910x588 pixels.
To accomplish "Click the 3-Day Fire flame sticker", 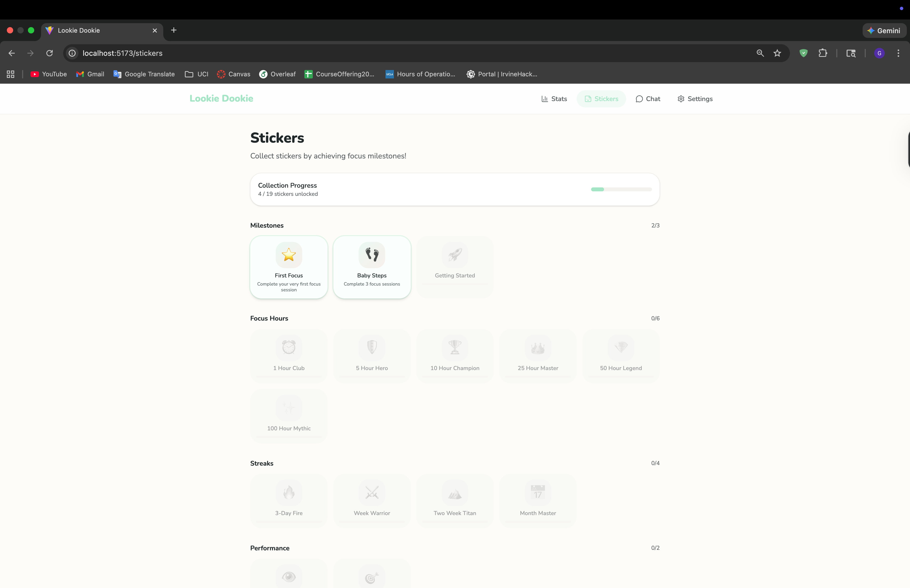I will tap(289, 492).
